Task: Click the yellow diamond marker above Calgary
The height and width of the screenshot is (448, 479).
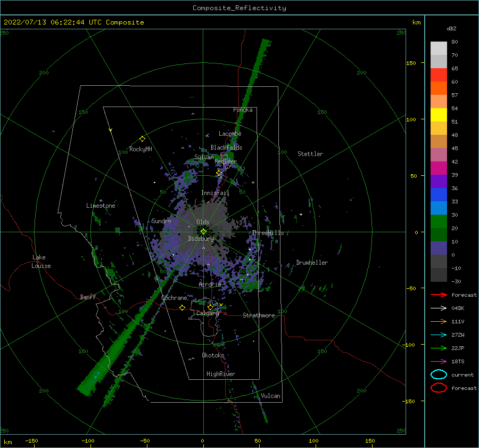Action: point(210,307)
